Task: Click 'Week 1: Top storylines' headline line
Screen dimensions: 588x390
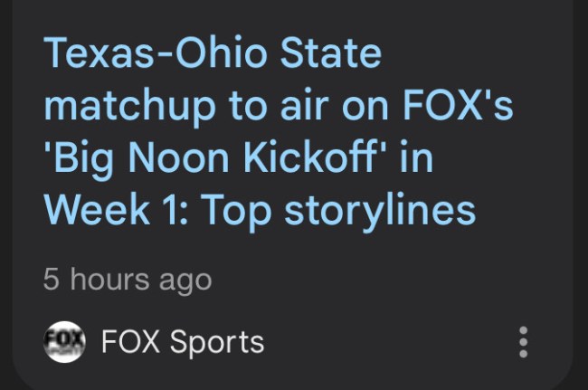Action: click(x=259, y=211)
